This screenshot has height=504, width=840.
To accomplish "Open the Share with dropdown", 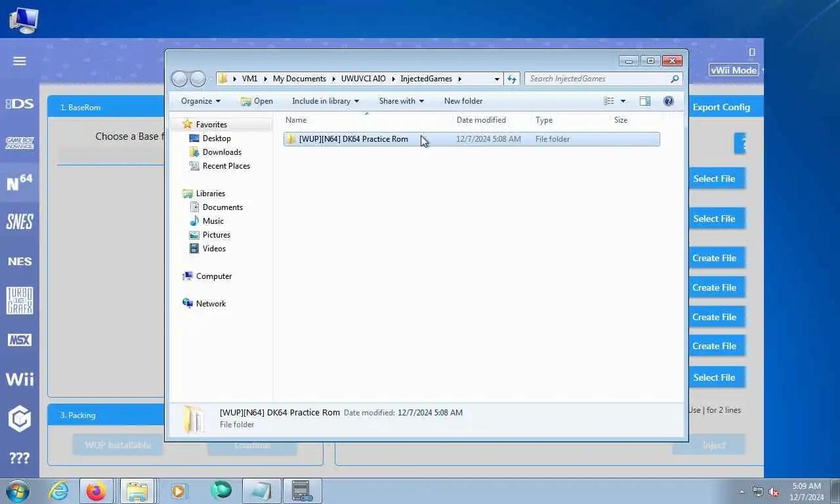I will pyautogui.click(x=402, y=101).
